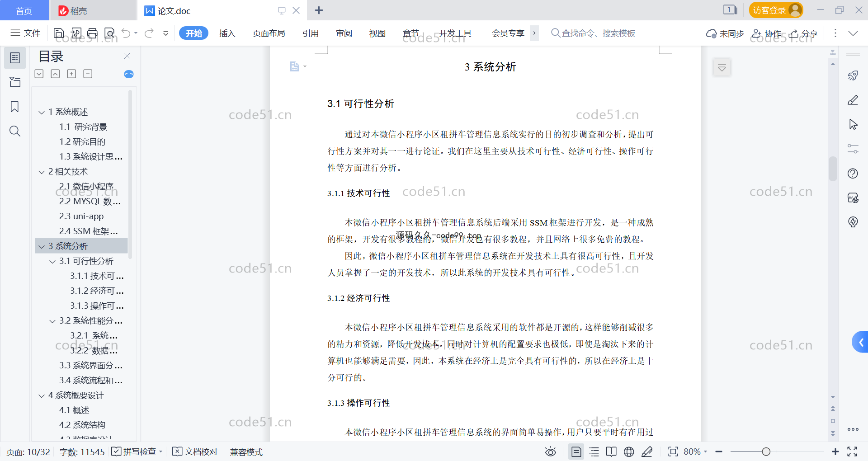868x461 pixels.
Task: Click the Undo arrow
Action: (x=126, y=33)
